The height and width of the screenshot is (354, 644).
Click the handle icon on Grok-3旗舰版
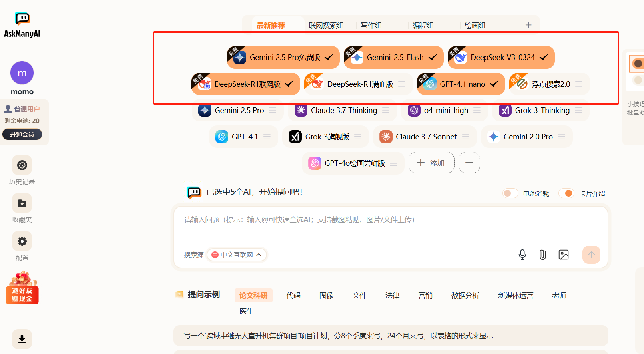358,137
